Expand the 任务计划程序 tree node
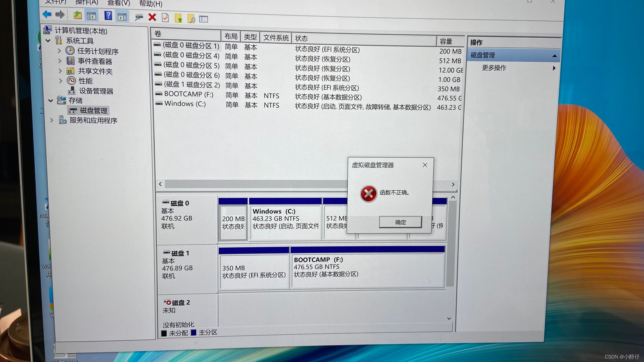The width and height of the screenshot is (644, 362). tap(59, 51)
